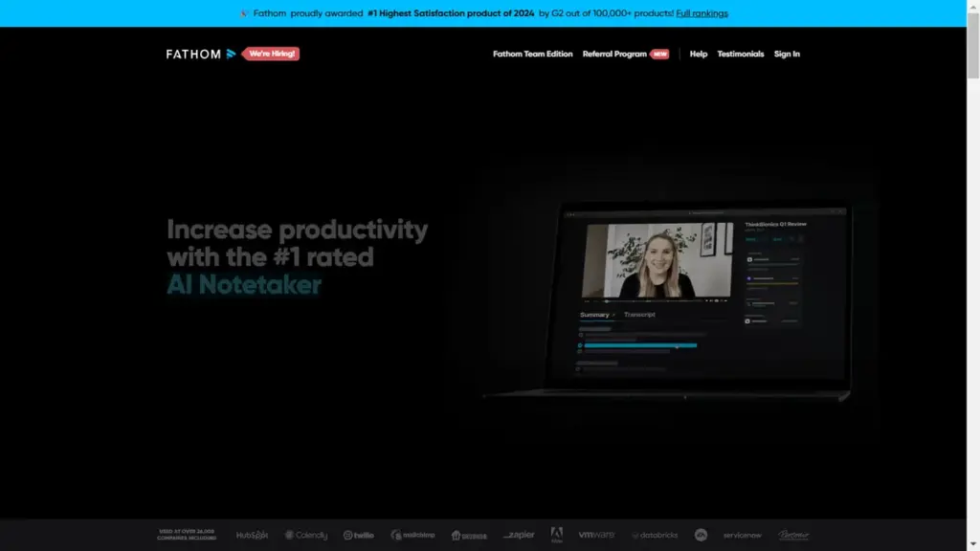
Task: Click the Twilio logo
Action: [x=359, y=535]
